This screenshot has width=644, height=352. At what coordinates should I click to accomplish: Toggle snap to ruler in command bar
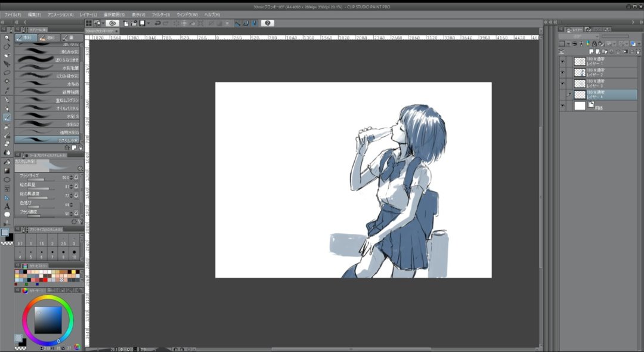(237, 23)
